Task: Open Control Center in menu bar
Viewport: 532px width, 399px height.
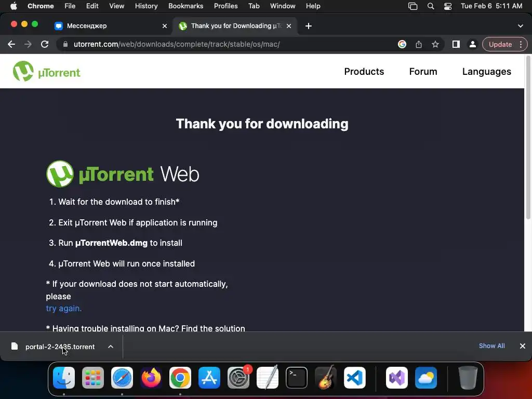Action: (448, 6)
